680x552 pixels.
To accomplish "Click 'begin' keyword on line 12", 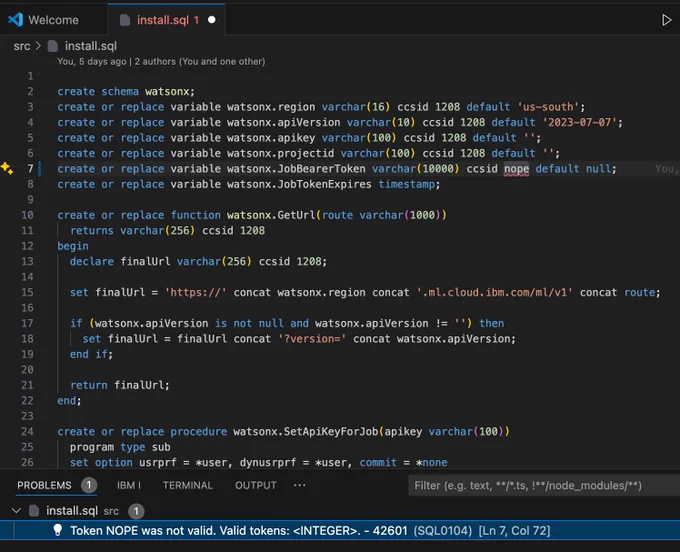I will coord(73,246).
